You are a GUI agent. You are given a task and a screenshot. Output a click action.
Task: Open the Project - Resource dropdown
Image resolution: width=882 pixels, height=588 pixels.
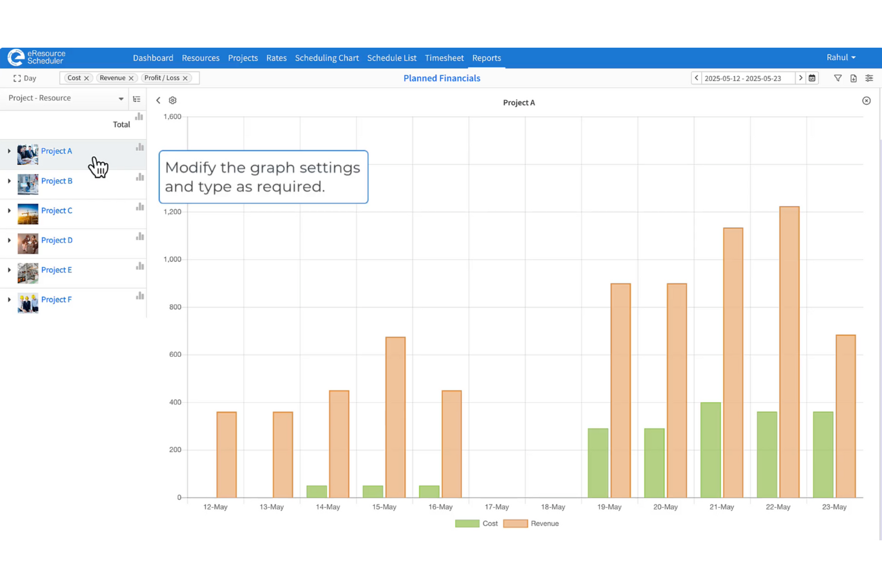click(x=121, y=98)
